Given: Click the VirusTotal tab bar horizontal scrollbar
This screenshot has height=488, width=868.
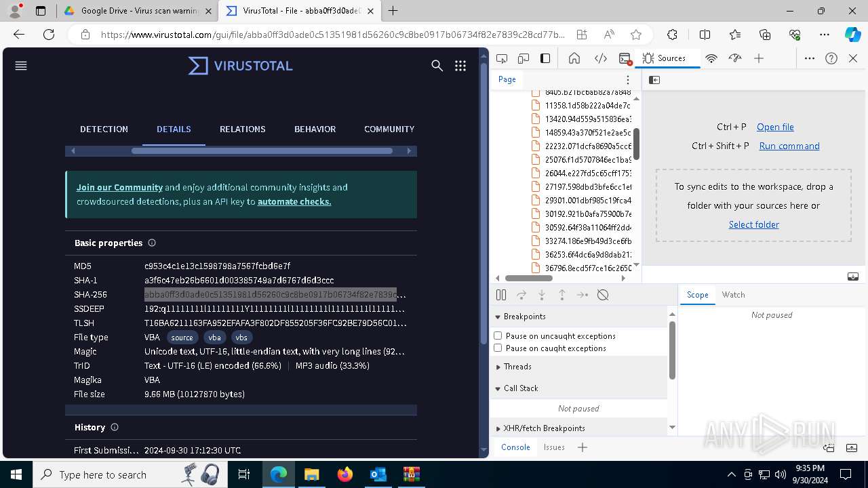Looking at the screenshot, I should coord(262,150).
